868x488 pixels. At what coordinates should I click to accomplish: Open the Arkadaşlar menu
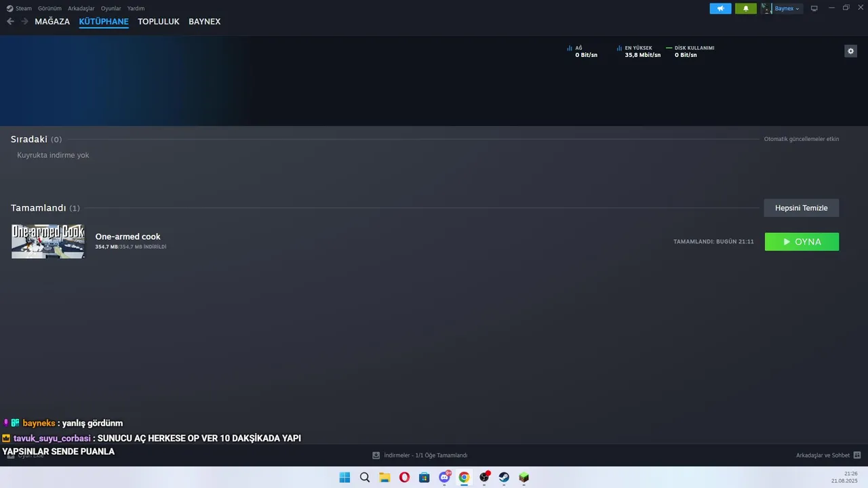pos(81,8)
